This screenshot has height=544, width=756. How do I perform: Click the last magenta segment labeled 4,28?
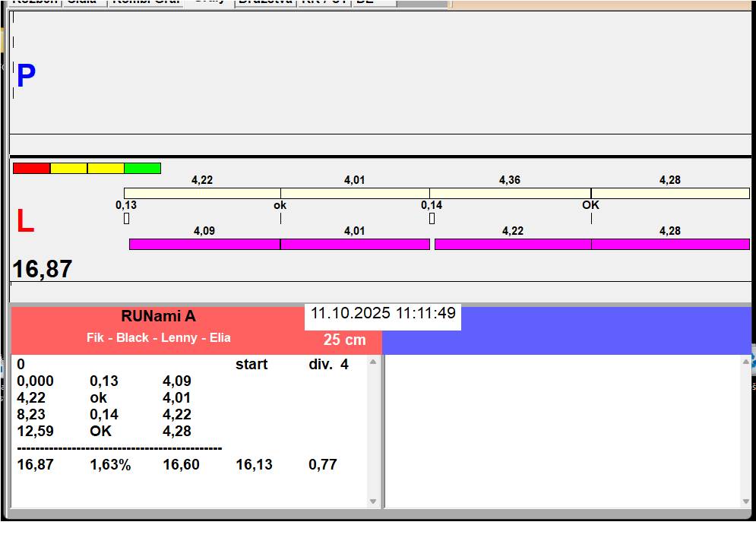coord(670,244)
